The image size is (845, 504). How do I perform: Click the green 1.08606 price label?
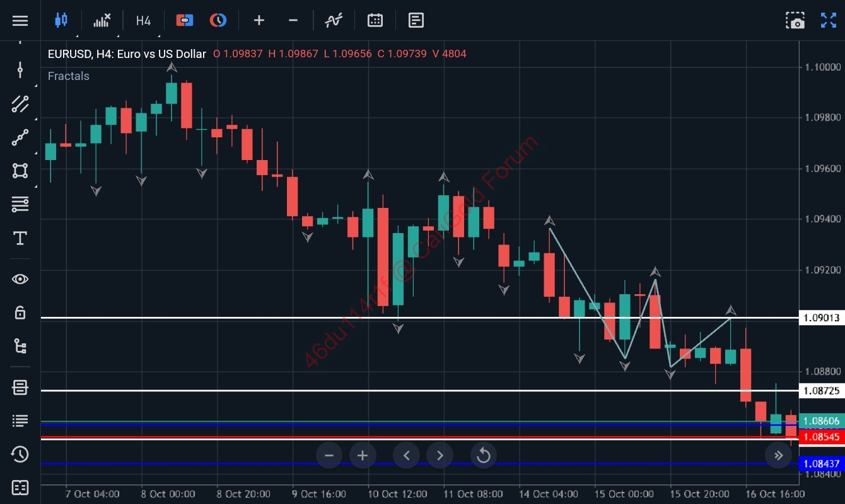(x=822, y=421)
